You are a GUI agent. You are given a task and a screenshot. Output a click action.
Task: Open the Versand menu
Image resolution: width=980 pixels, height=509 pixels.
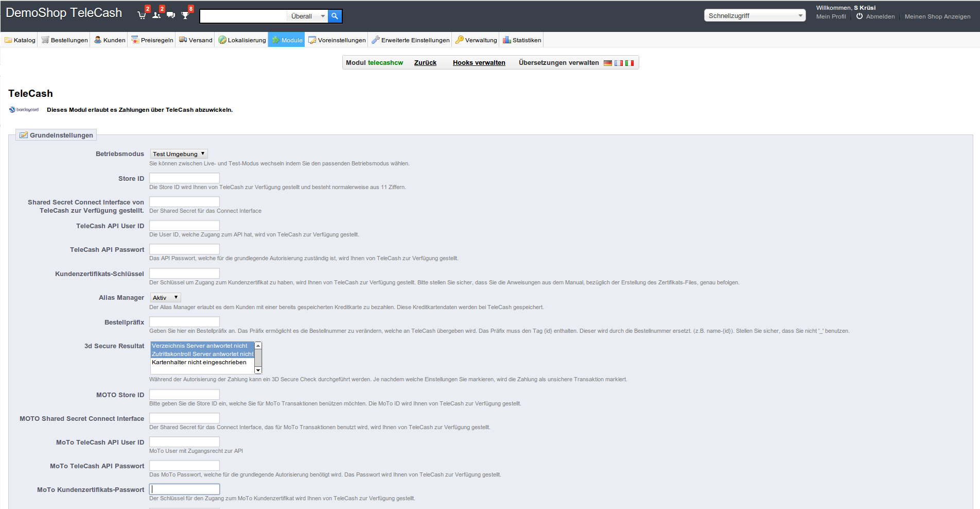click(196, 40)
